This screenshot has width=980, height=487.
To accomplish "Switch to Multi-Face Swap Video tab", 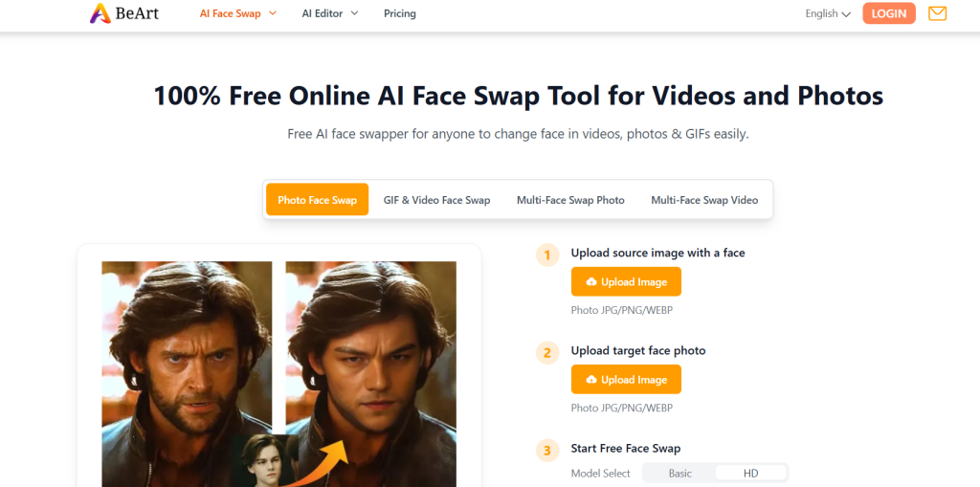I will (704, 200).
